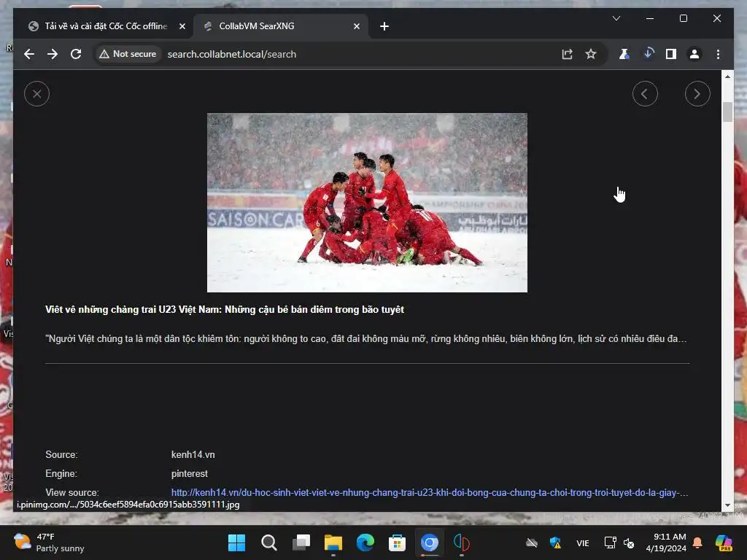Reload the current page
The image size is (747, 560).
pos(76,54)
